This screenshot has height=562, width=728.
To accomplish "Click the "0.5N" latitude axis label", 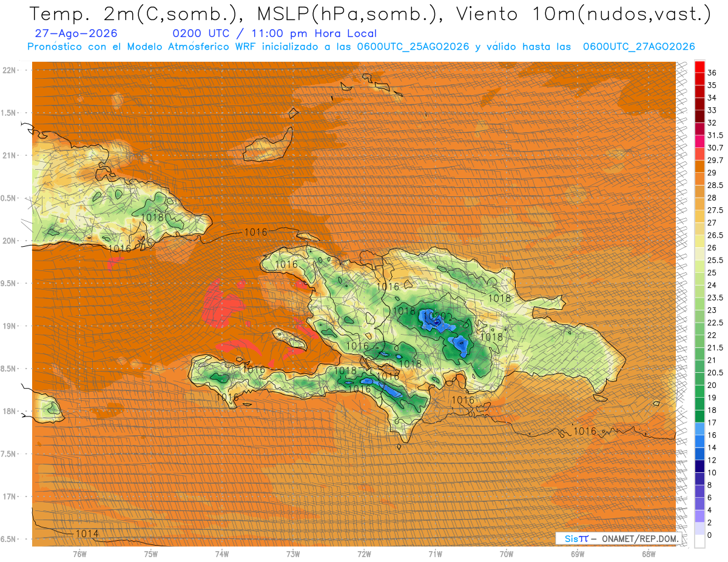I will (9, 198).
